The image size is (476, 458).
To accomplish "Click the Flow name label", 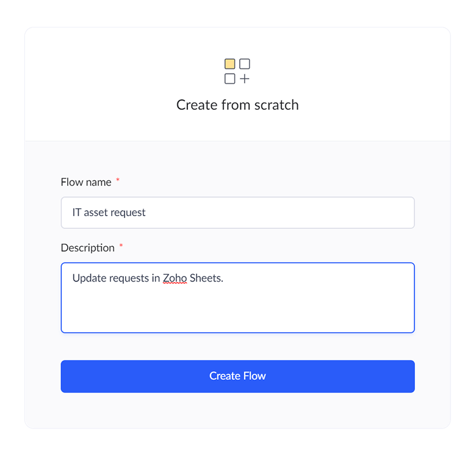I will tap(86, 182).
